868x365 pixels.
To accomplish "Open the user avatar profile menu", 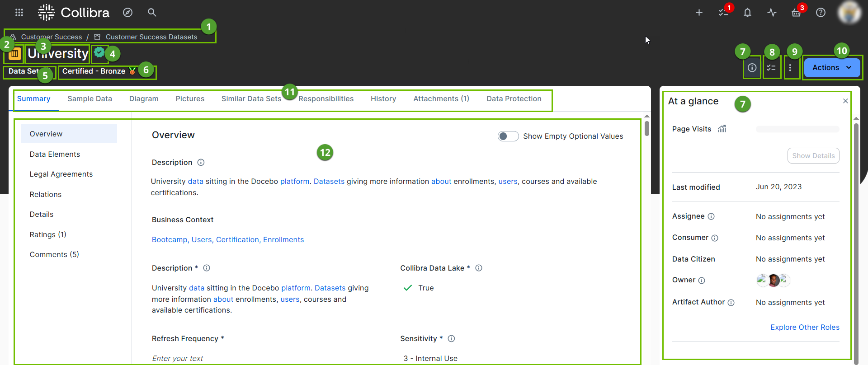I will 849,13.
